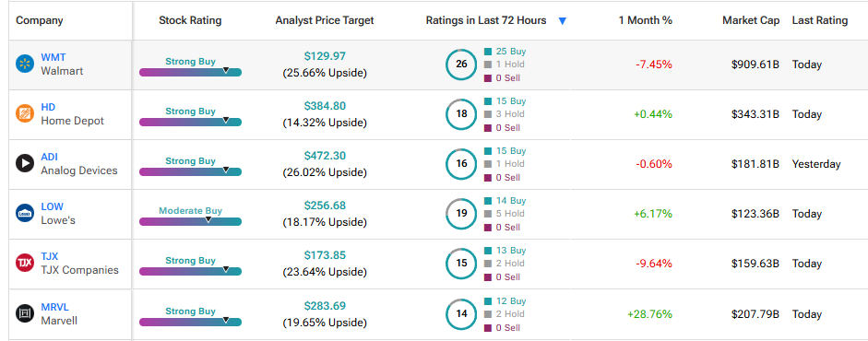Viewport: 868px width, 341px height.
Task: Click Walmart's Strong Buy rating slider
Action: (x=190, y=72)
